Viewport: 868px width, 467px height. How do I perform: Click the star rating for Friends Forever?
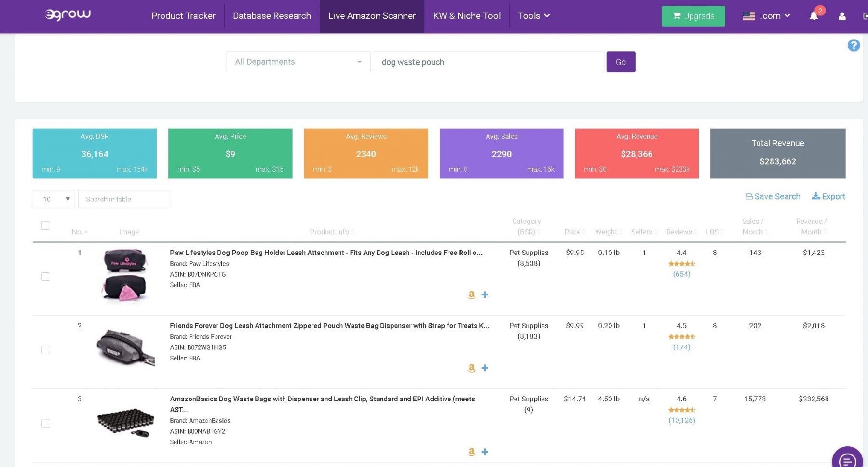tap(681, 337)
